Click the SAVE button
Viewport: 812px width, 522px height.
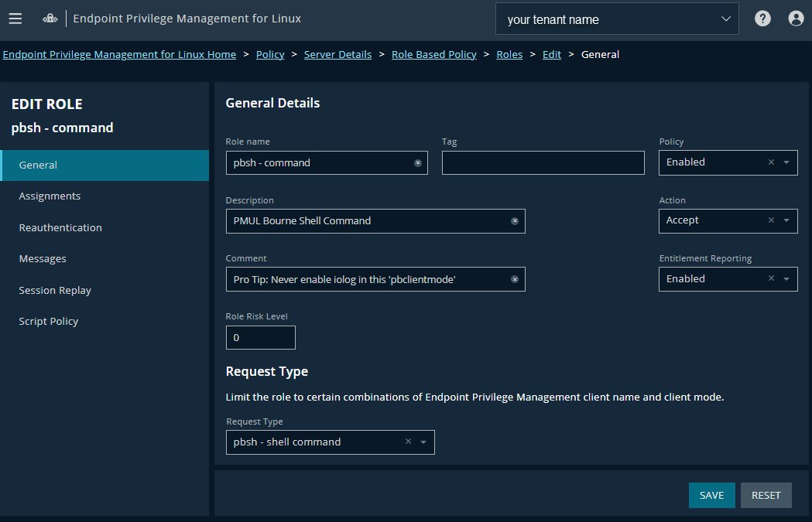pos(711,495)
